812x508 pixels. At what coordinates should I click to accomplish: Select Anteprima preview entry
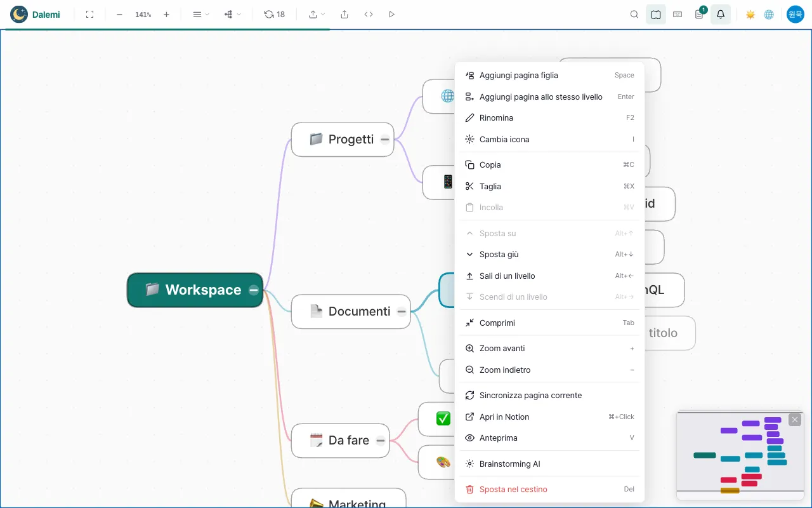(x=549, y=438)
